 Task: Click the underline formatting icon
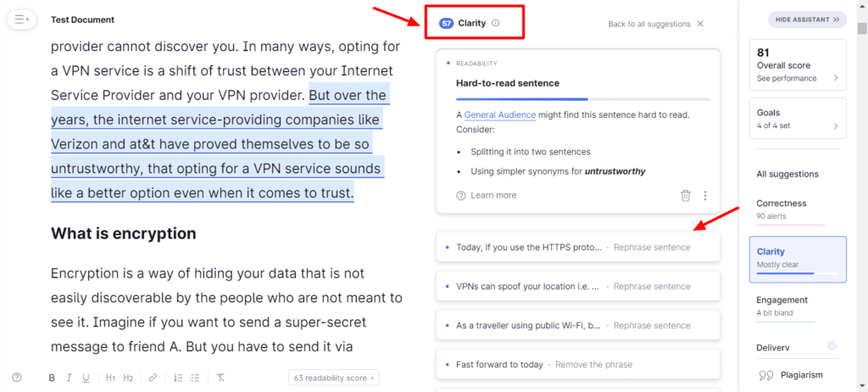86,378
